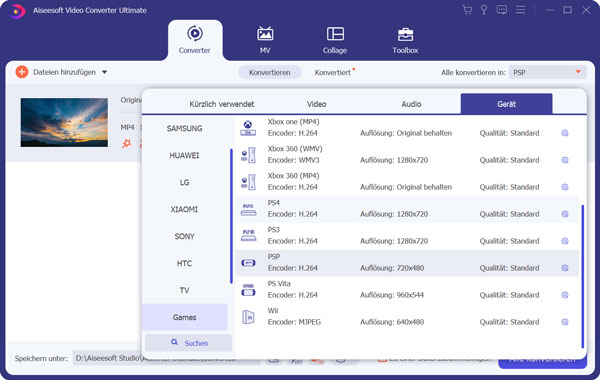600x380 pixels.
Task: Select the Konvertieren sub-tab
Action: pyautogui.click(x=270, y=72)
